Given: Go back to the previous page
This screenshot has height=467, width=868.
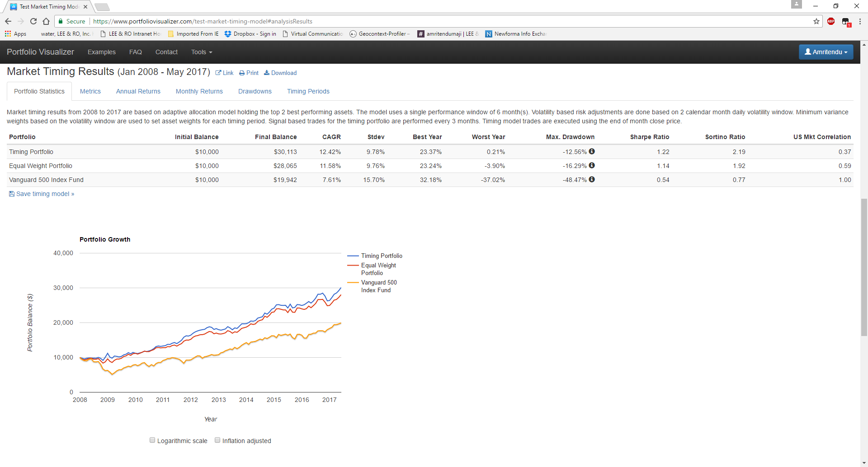Looking at the screenshot, I should pyautogui.click(x=8, y=21).
